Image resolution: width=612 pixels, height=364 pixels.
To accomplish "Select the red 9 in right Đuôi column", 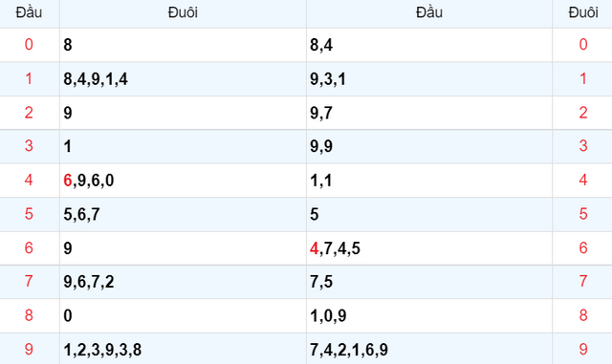I will [583, 349].
